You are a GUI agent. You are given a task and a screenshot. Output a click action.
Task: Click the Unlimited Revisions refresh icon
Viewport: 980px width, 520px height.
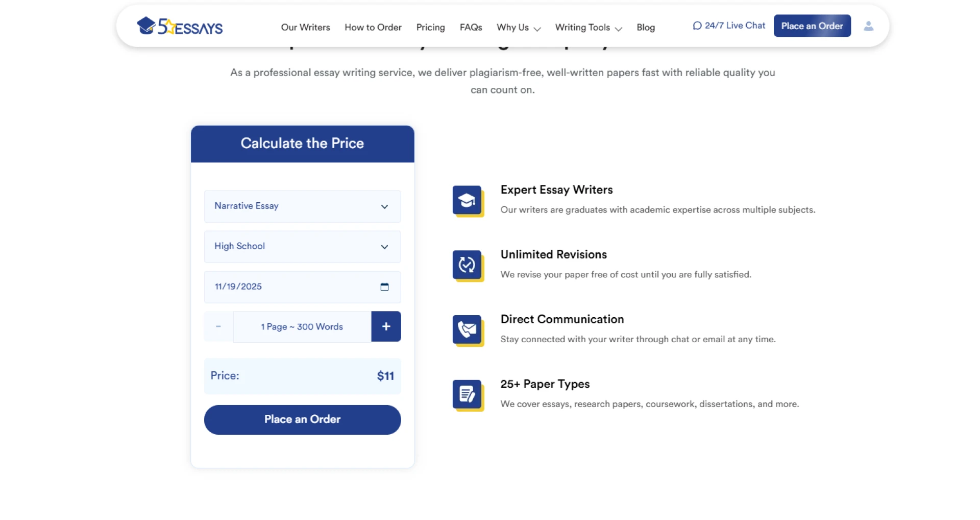tap(467, 265)
